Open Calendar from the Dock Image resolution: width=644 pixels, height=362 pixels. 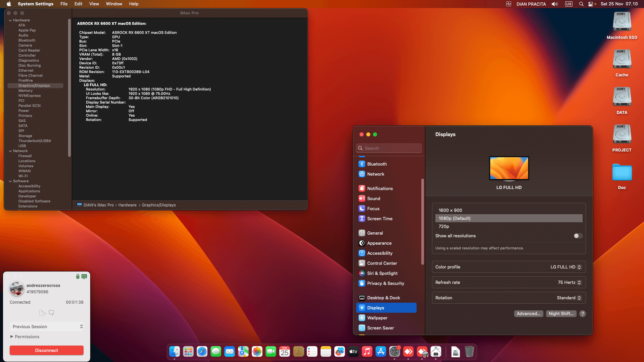pos(284,351)
